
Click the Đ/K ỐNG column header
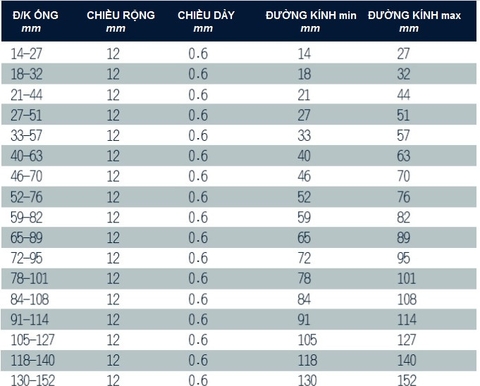[x=35, y=21]
